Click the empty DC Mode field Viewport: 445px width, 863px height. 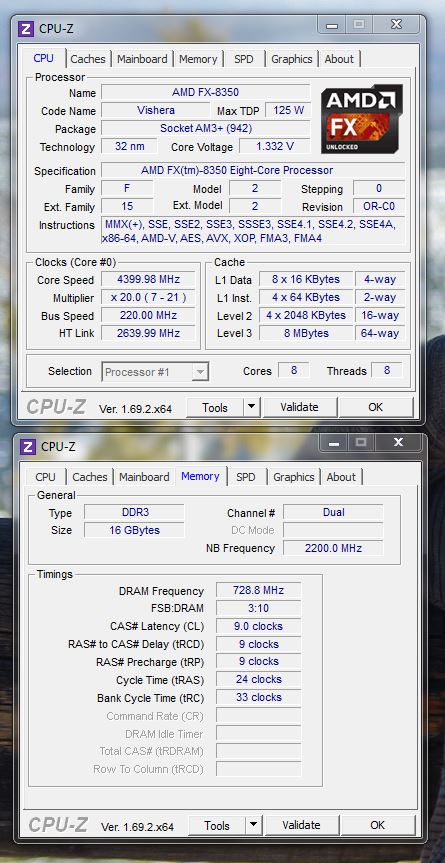click(x=333, y=530)
